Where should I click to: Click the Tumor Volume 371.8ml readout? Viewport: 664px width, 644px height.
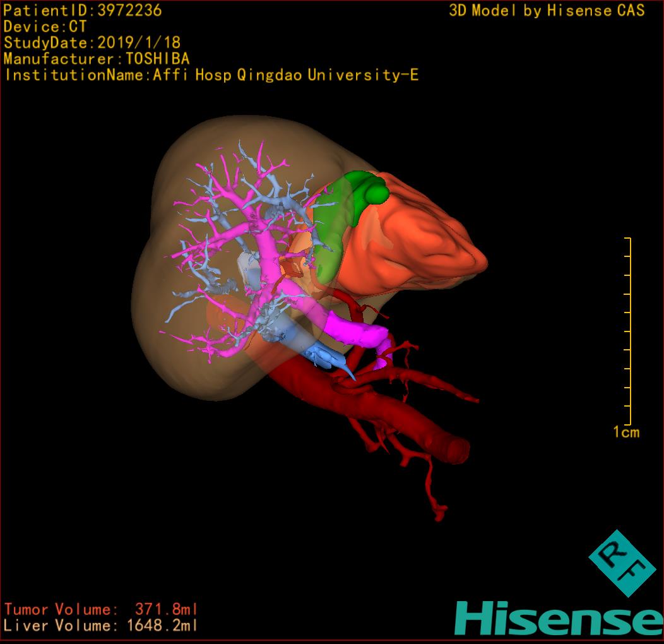[x=101, y=609]
